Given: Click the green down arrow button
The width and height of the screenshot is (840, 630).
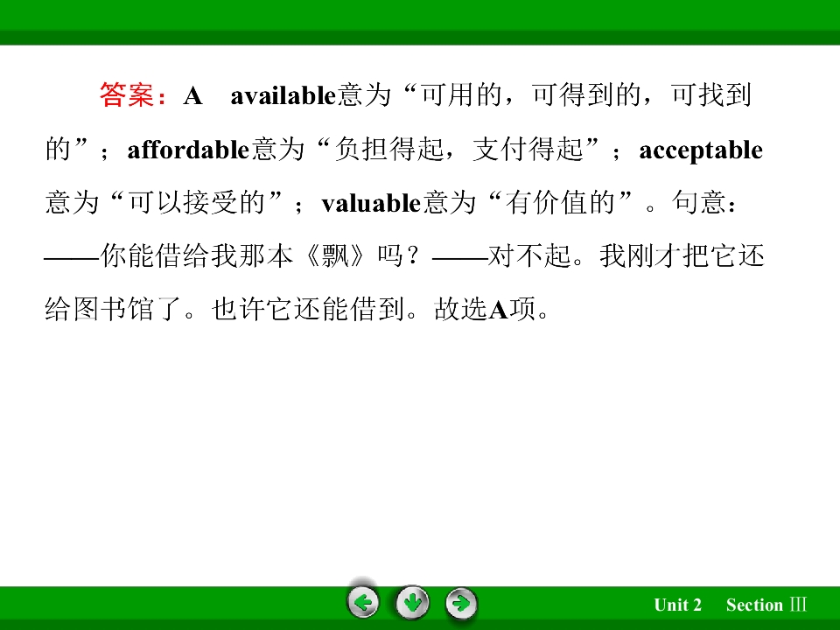Looking at the screenshot, I should click(412, 603).
